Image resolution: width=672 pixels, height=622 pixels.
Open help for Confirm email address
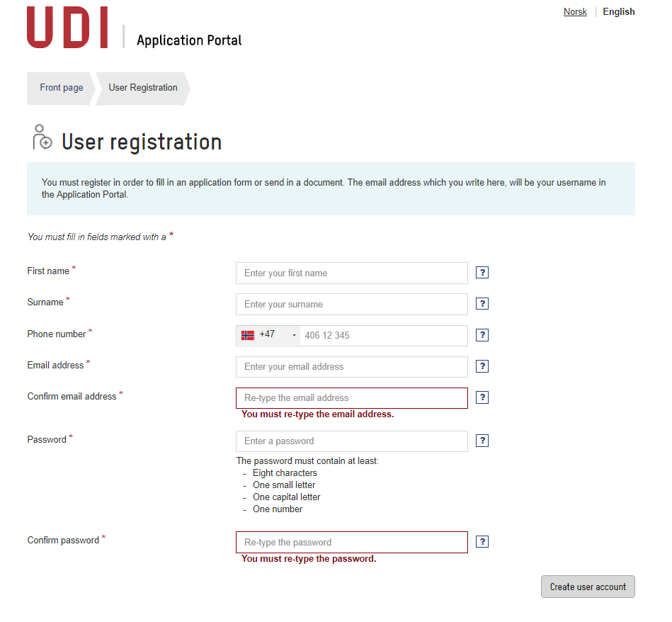tap(482, 397)
